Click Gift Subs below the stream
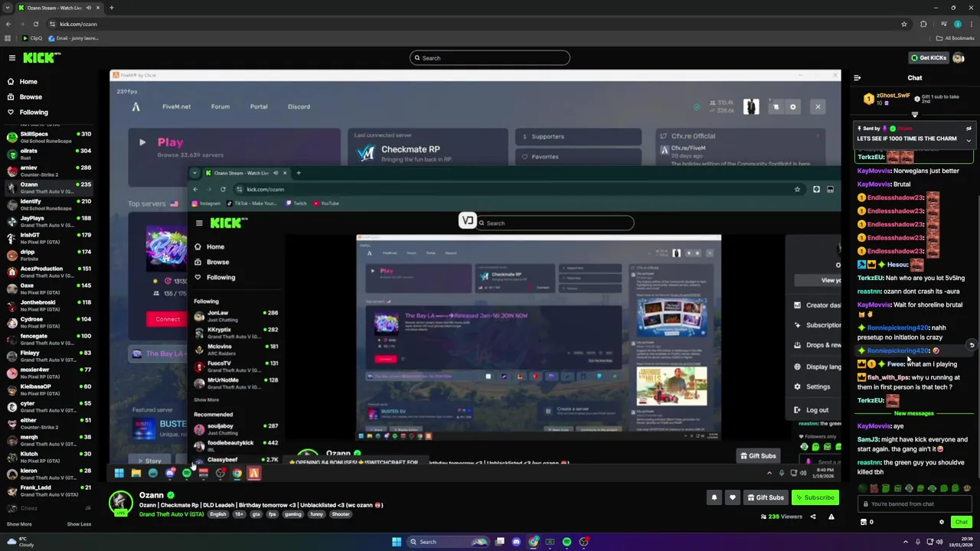Screen dimensions: 980x551 pos(765,497)
